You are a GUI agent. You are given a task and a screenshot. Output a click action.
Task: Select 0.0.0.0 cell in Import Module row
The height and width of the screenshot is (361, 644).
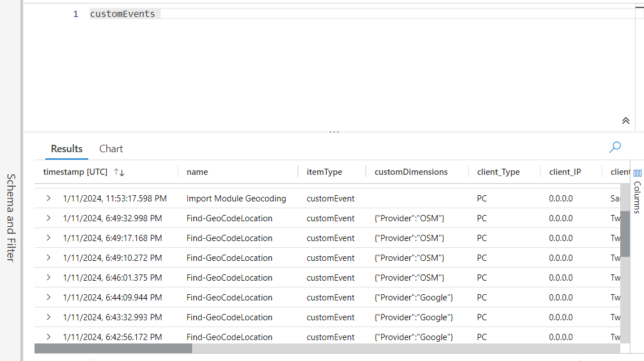561,199
